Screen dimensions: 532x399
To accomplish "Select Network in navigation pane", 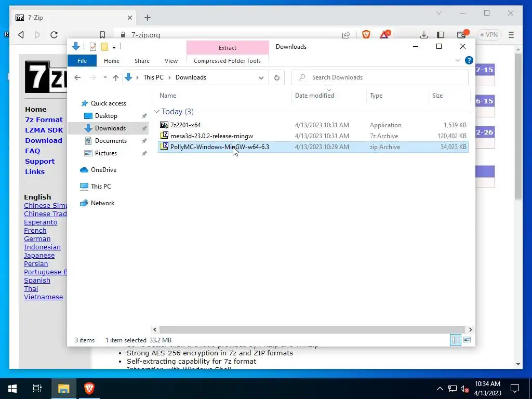I will [x=102, y=203].
